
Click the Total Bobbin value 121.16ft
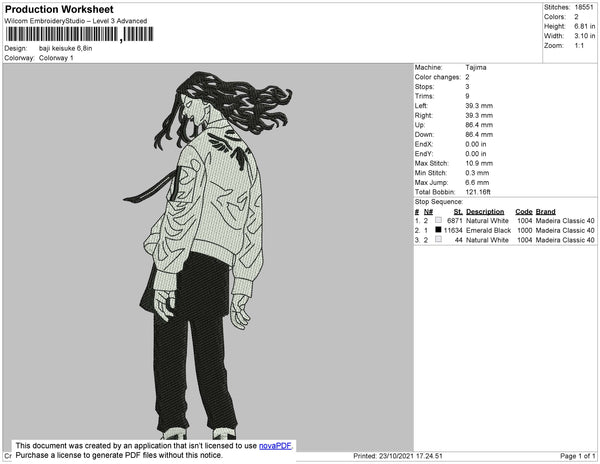[x=478, y=192]
